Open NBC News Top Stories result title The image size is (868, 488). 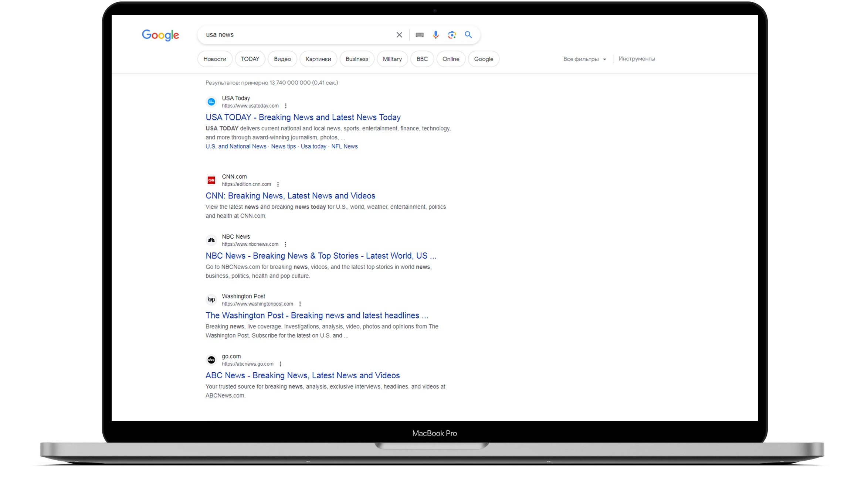point(321,256)
